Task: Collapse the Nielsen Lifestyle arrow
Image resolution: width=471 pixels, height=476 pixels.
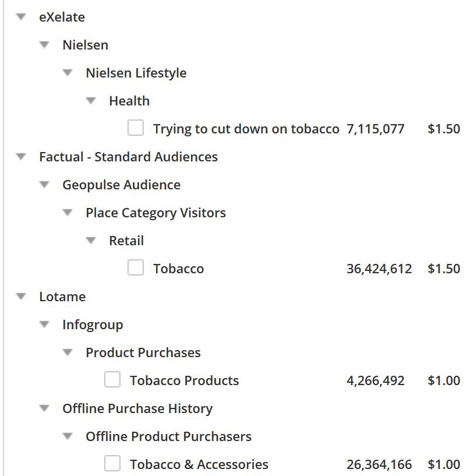Action: pos(68,73)
